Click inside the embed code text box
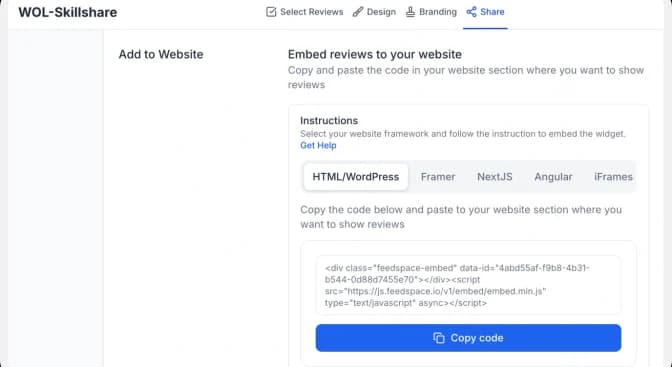672x367 pixels. [468, 285]
